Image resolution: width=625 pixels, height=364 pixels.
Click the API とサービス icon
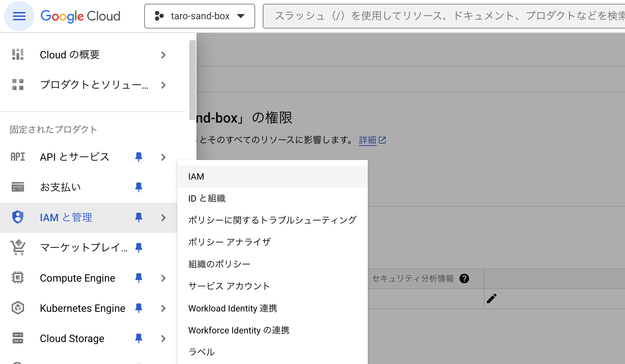click(x=18, y=157)
